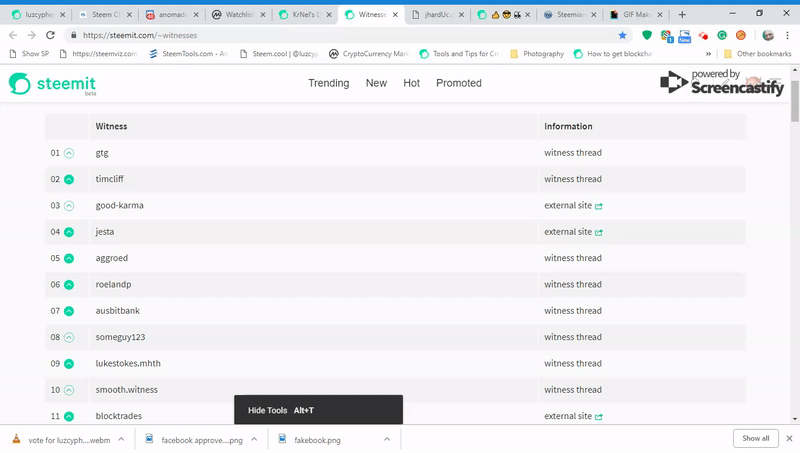The image size is (800, 453).
Task: Open jesta's external site link
Action: click(x=573, y=232)
